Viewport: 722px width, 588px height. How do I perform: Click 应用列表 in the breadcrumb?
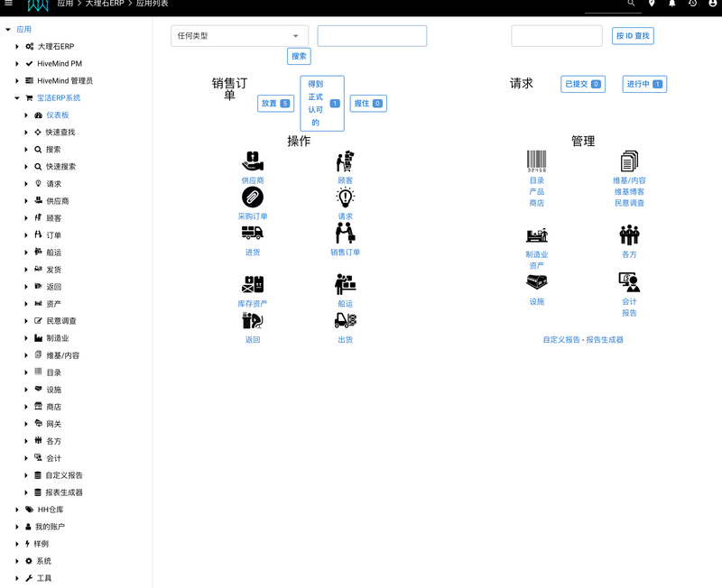click(152, 4)
